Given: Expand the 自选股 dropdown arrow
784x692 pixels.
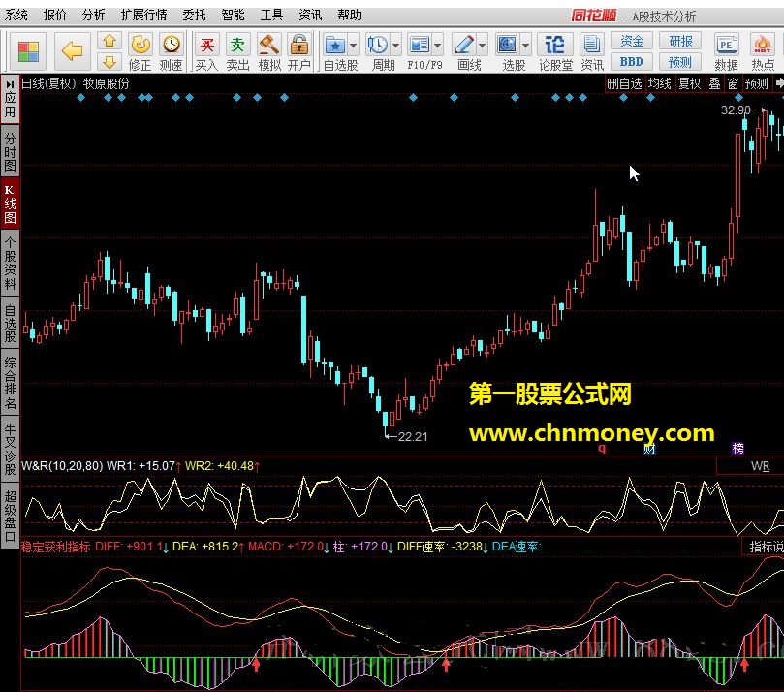Looking at the screenshot, I should coord(354,46).
